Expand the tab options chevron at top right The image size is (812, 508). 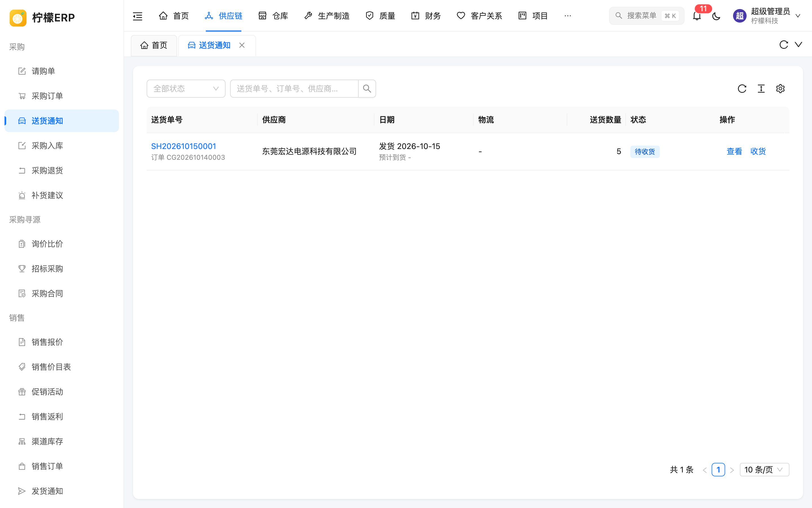point(798,45)
